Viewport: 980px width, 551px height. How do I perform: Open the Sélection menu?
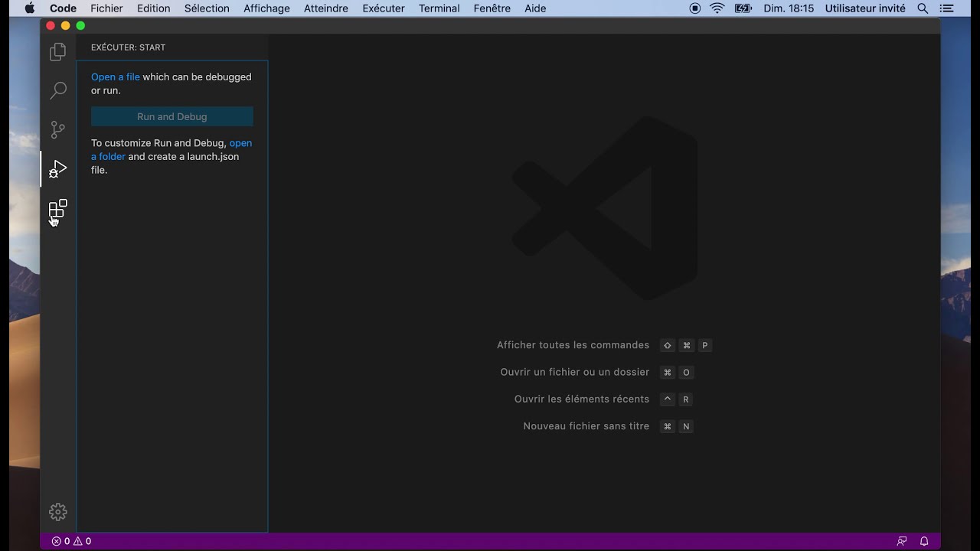(207, 8)
